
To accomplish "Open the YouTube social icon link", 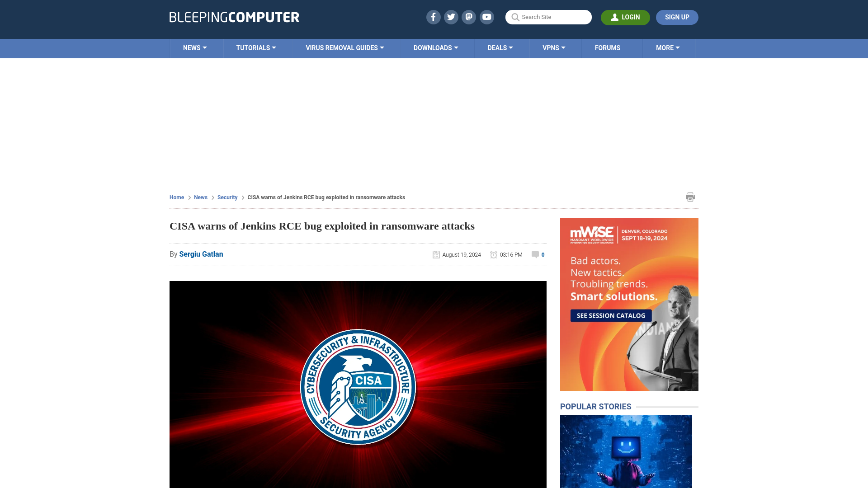I will pyautogui.click(x=487, y=17).
